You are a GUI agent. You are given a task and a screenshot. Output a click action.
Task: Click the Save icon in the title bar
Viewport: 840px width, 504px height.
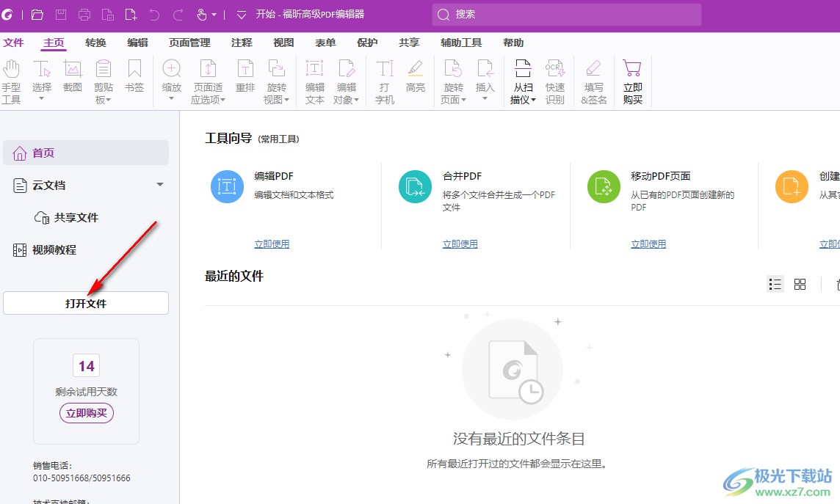(61, 15)
